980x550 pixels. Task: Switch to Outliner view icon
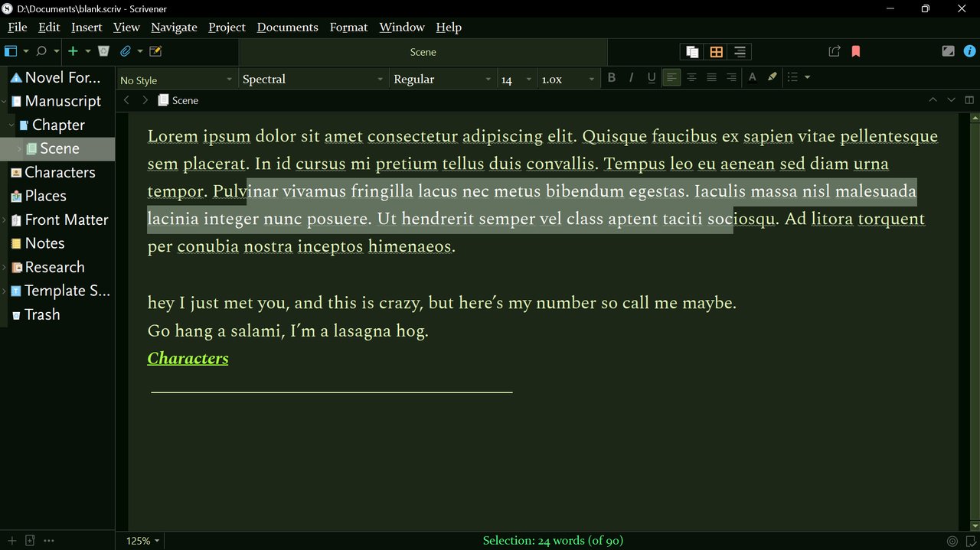pyautogui.click(x=740, y=51)
